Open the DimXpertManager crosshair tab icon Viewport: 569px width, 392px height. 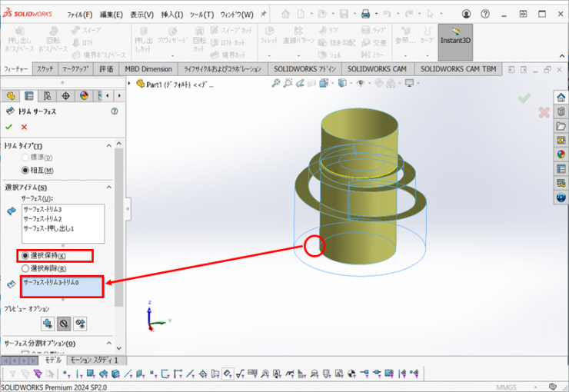(66, 96)
